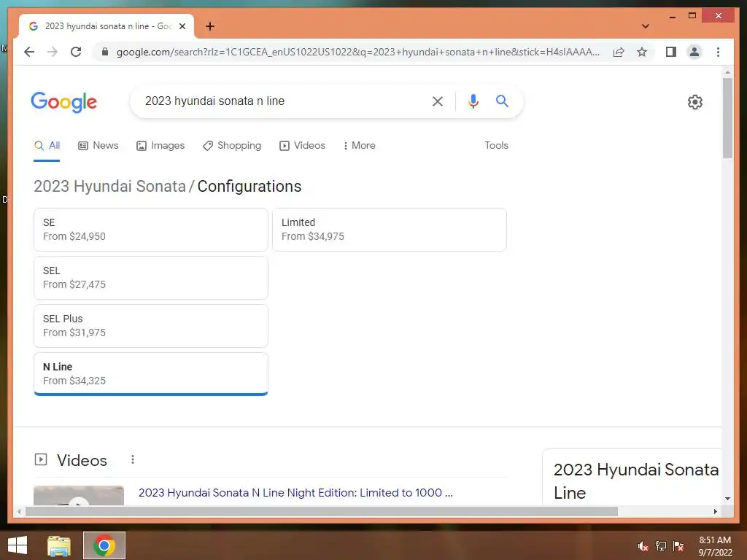747x560 pixels.
Task: Bookmark this page with the star icon
Action: [x=642, y=52]
